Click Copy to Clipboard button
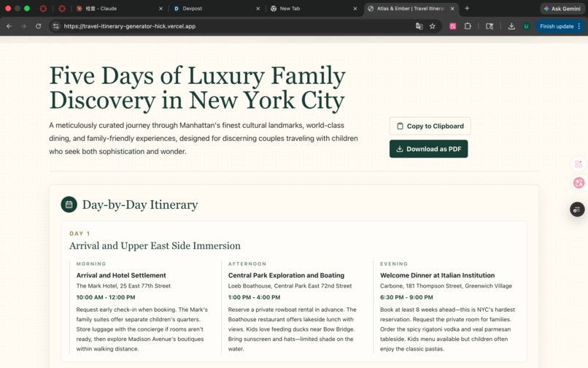The width and height of the screenshot is (588, 368). [430, 126]
